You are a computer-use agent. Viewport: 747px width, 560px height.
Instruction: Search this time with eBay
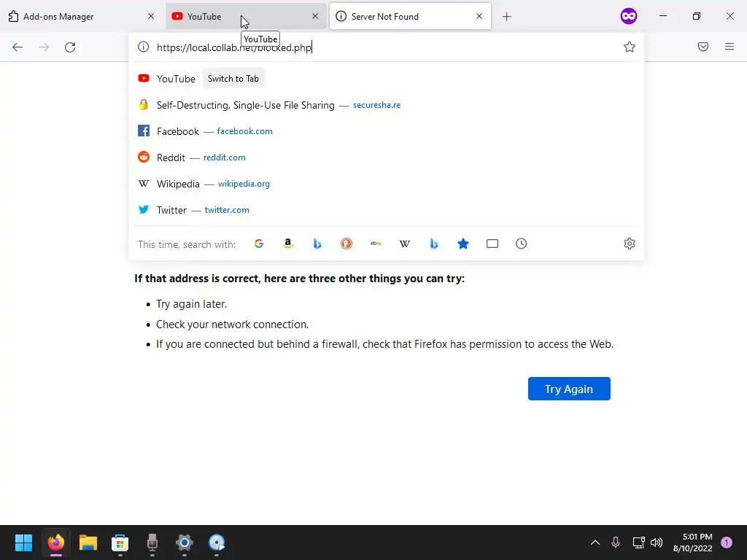pos(376,244)
